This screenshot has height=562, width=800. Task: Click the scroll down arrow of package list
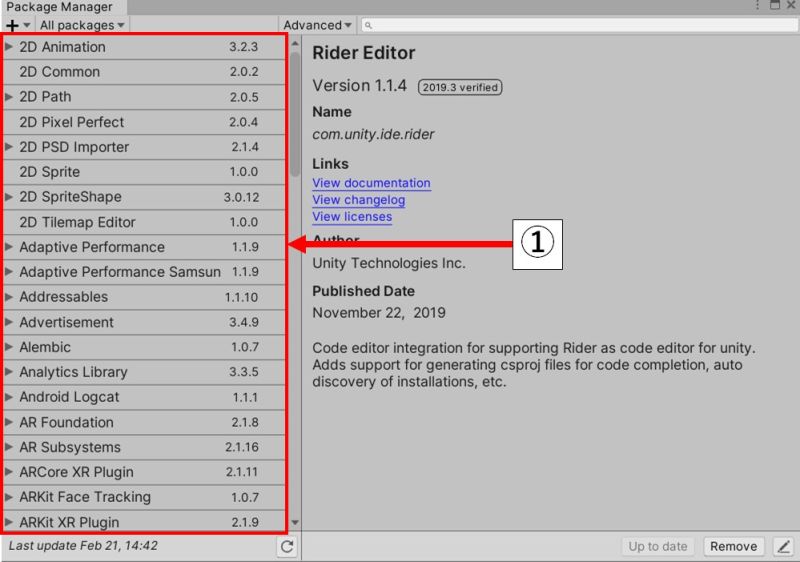point(295,522)
